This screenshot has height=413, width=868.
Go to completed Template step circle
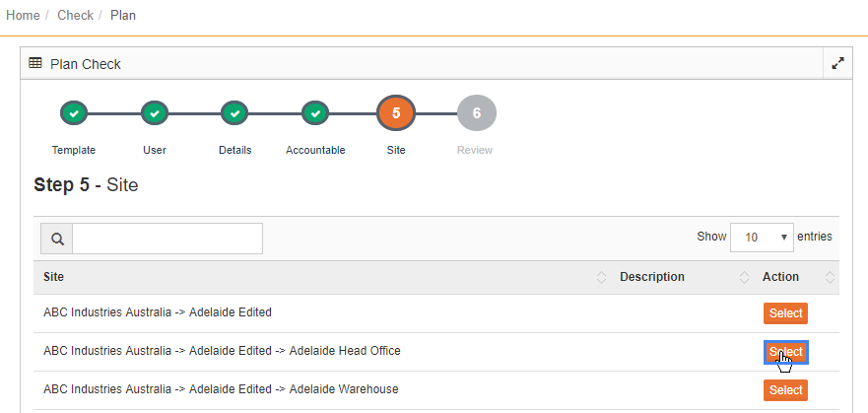point(74,113)
